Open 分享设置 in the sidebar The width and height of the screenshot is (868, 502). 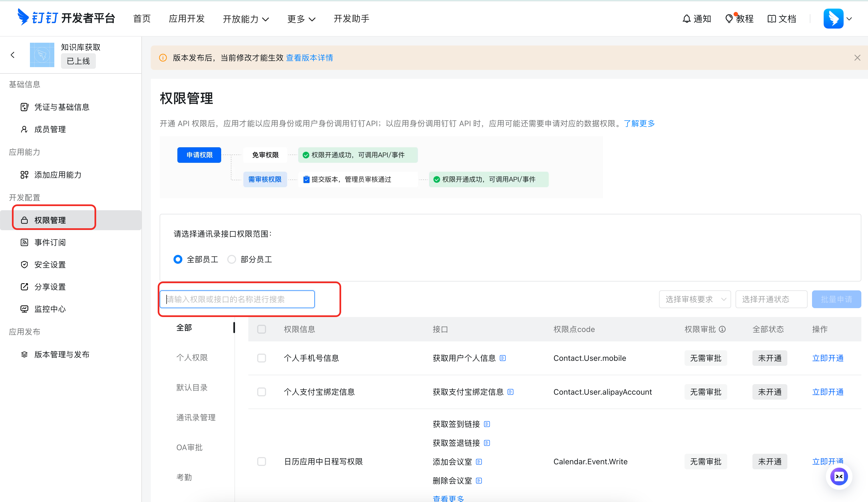pyautogui.click(x=49, y=287)
